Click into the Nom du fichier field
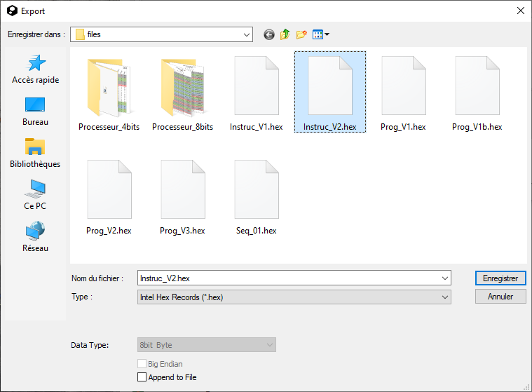This screenshot has height=392, width=532. tap(287, 278)
